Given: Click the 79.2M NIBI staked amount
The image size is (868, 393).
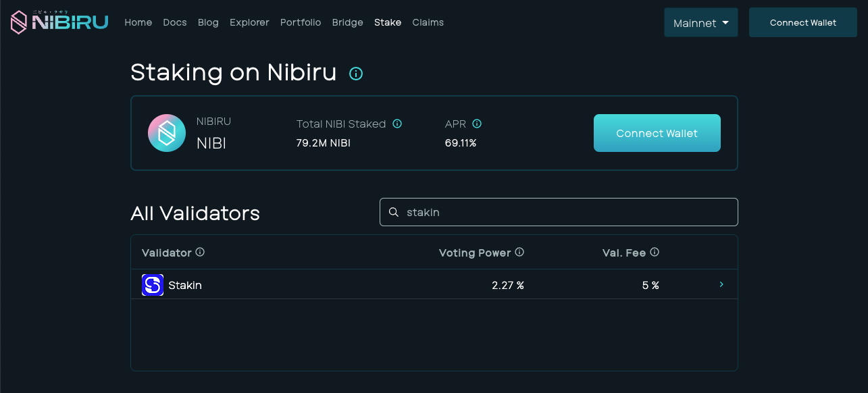Looking at the screenshot, I should click(x=324, y=143).
